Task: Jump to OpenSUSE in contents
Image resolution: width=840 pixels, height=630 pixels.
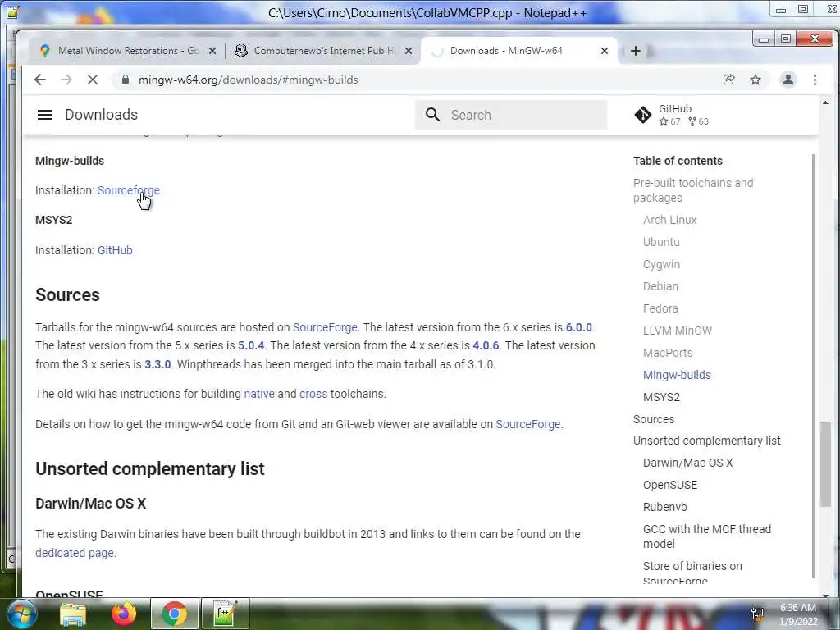Action: point(669,485)
